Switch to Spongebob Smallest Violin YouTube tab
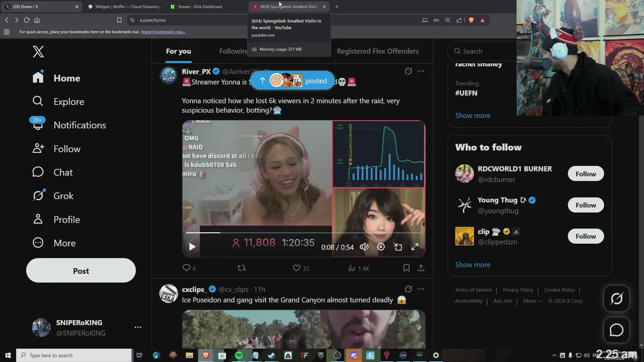This screenshot has height=362, width=644. 289,7
